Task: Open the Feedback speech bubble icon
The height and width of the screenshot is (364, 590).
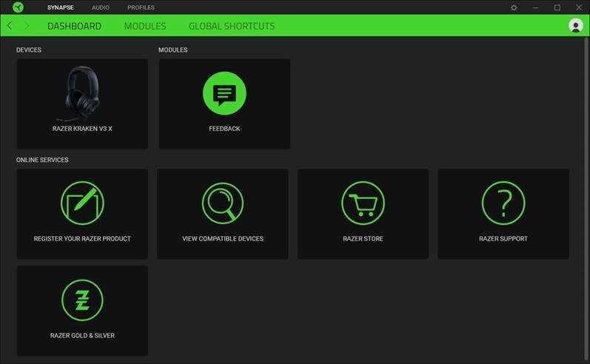Action: 224,93
